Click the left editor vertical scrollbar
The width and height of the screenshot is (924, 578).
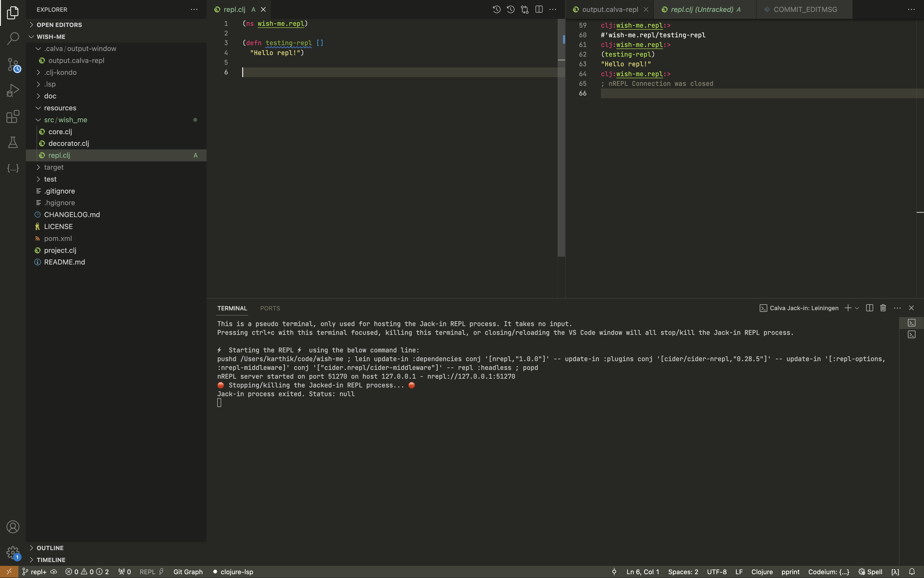[561, 138]
